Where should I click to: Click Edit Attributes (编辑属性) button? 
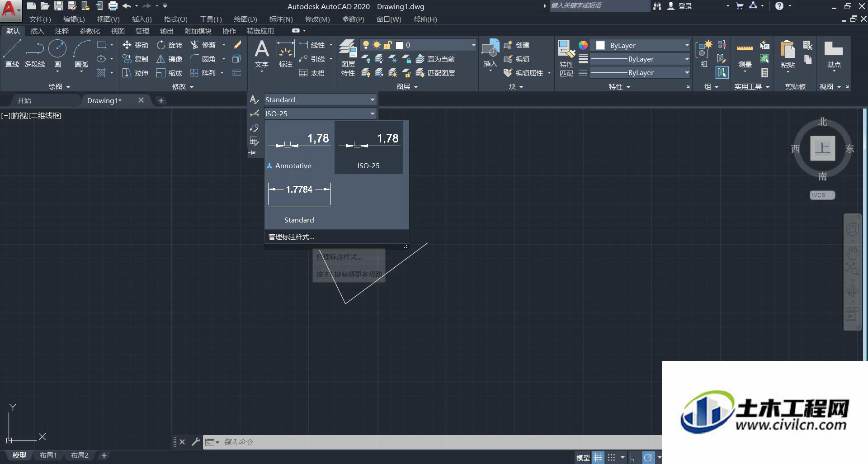coord(524,73)
